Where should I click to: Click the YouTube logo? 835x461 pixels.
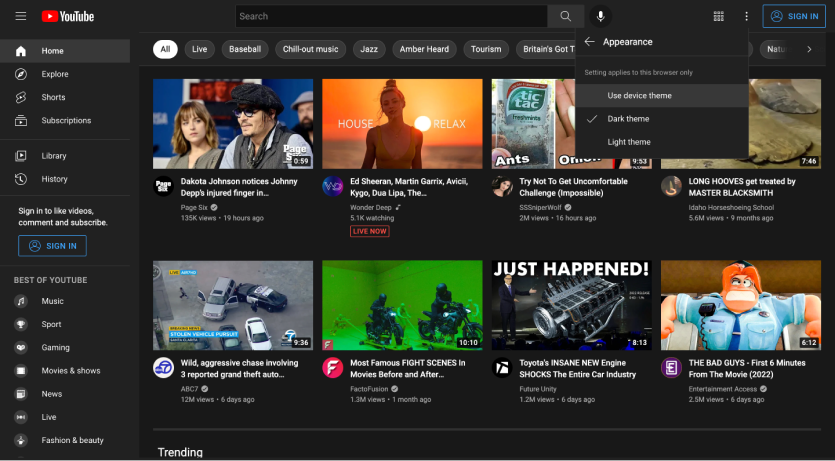click(68, 16)
